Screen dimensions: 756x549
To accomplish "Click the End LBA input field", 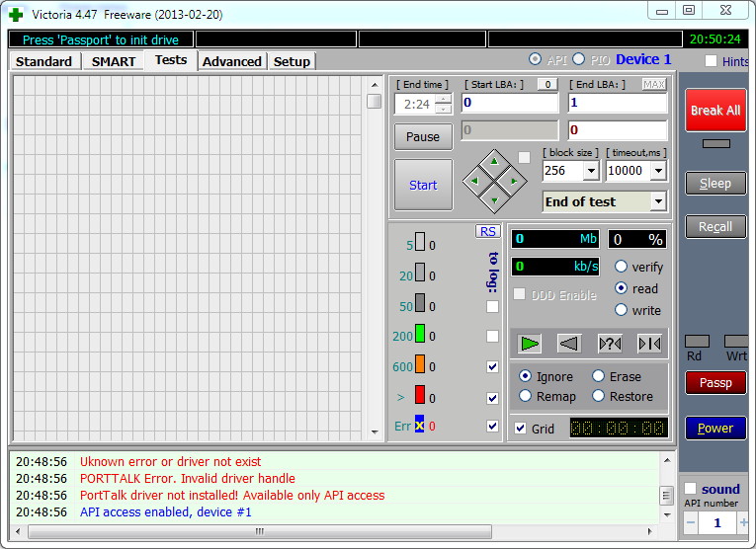I will pos(618,103).
